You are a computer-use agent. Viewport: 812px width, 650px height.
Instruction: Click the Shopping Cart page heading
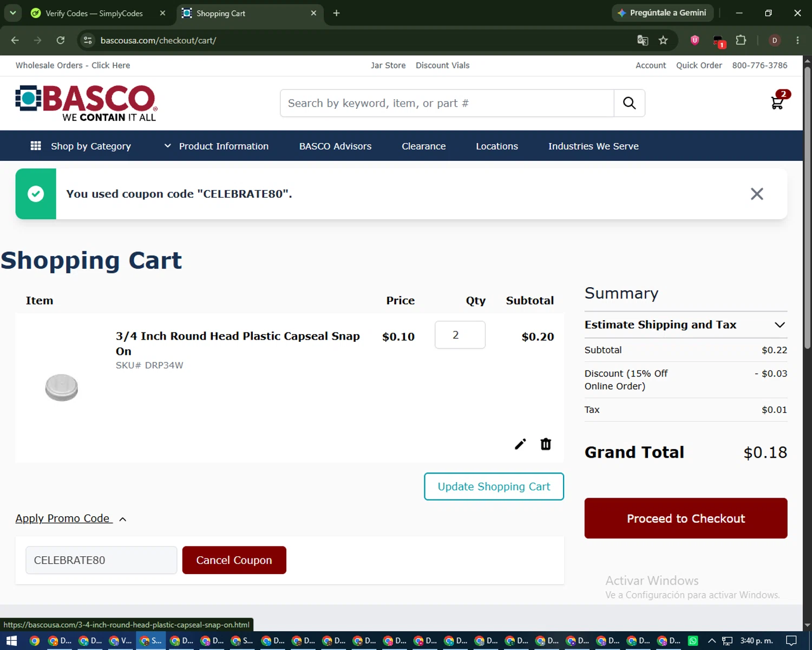coord(91,261)
